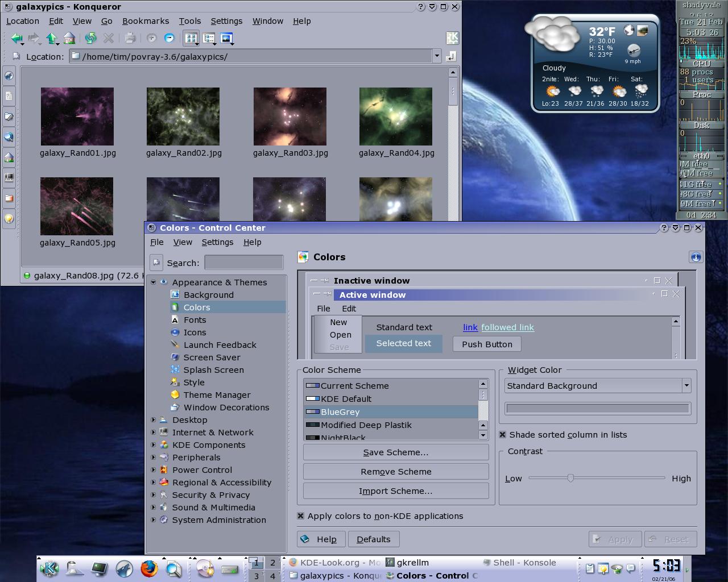Expand System Administration category

153,520
